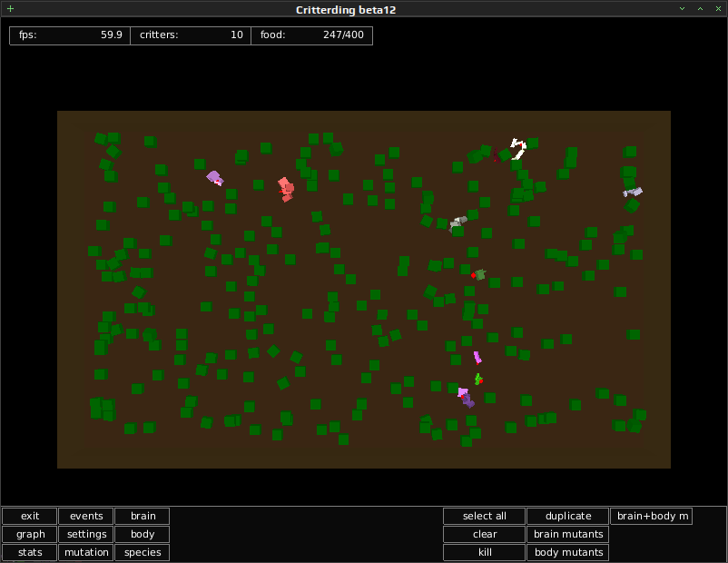Maximize the Critterding window

coord(700,8)
